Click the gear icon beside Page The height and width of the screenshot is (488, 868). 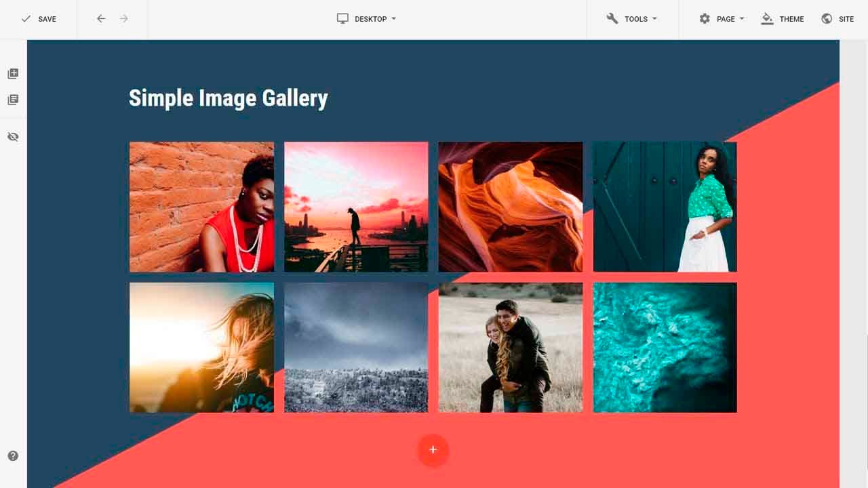705,19
